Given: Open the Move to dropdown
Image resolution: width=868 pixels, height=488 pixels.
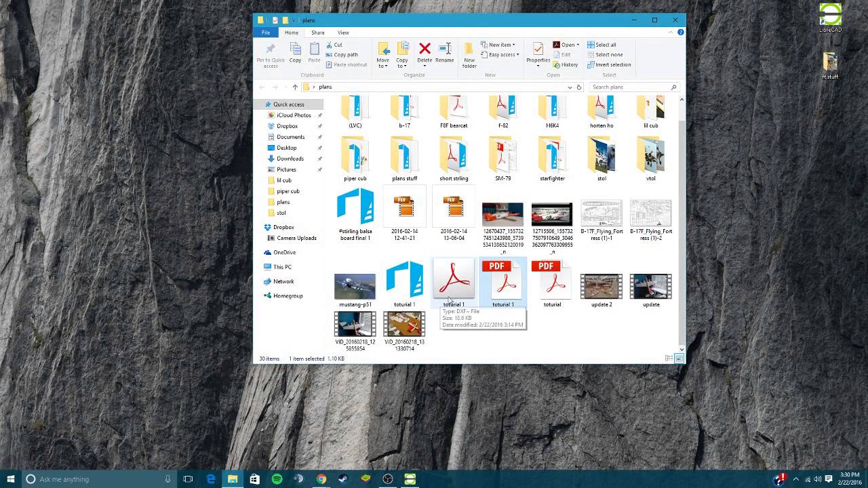Looking at the screenshot, I should click(383, 55).
